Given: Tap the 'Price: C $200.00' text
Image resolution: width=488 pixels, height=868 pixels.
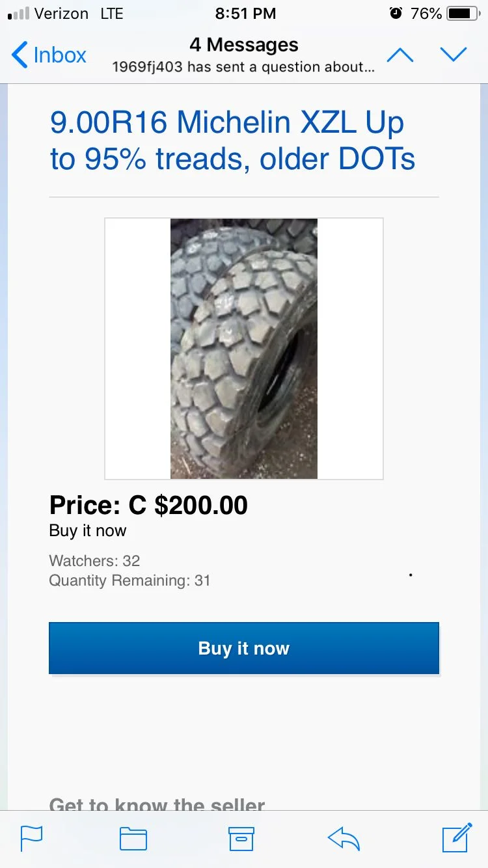Looking at the screenshot, I should [x=148, y=506].
